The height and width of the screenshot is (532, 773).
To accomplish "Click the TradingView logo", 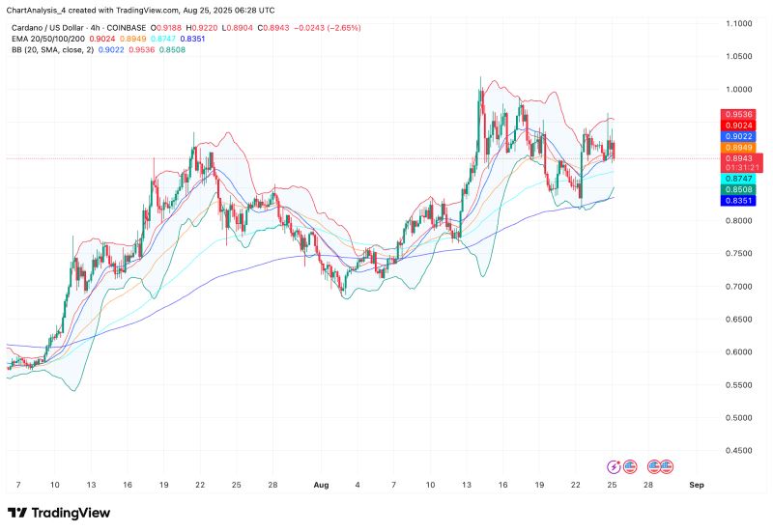I will click(x=58, y=513).
